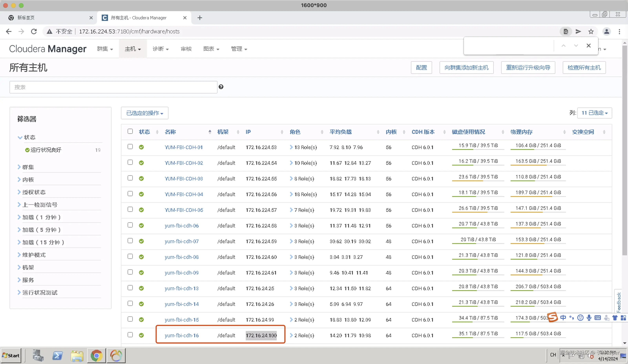Click health status icon for YUM-FBI-CDH-01
This screenshot has height=364, width=628.
pos(141,147)
